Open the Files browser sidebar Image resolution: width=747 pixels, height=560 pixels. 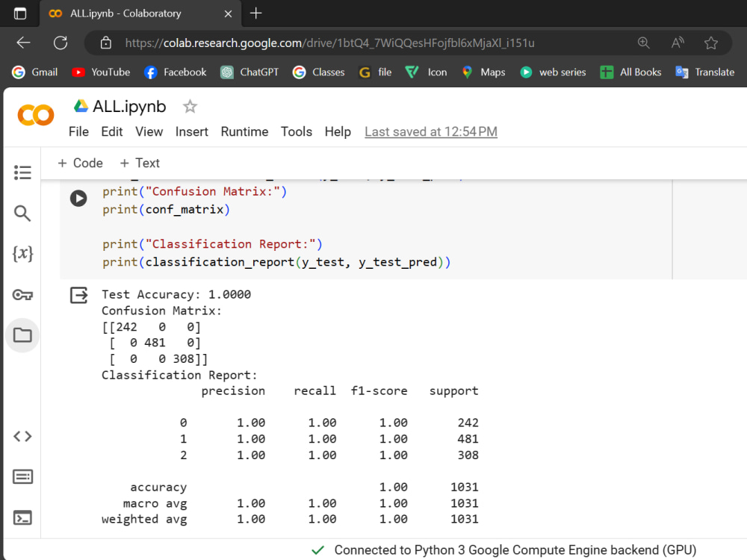(22, 335)
